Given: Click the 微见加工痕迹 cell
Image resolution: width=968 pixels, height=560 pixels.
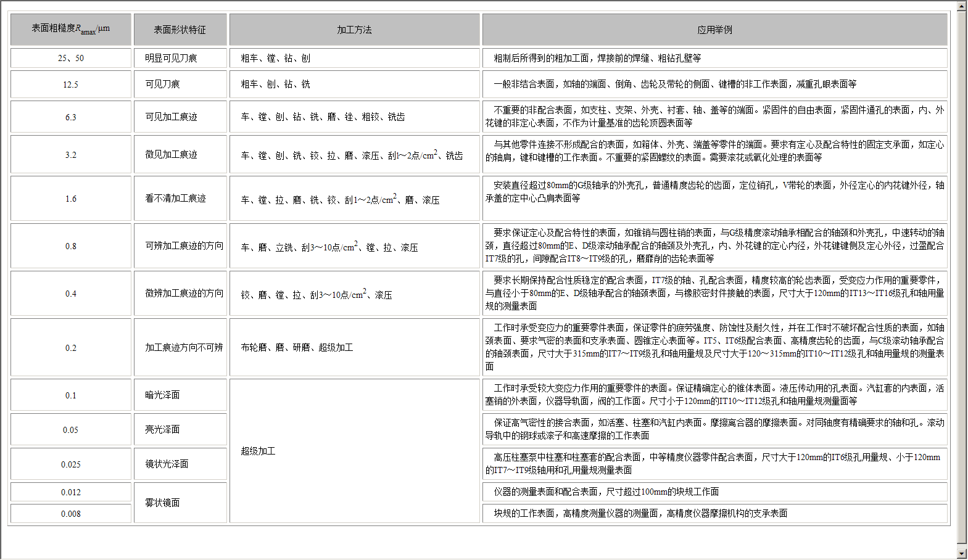Looking at the screenshot, I should (180, 154).
